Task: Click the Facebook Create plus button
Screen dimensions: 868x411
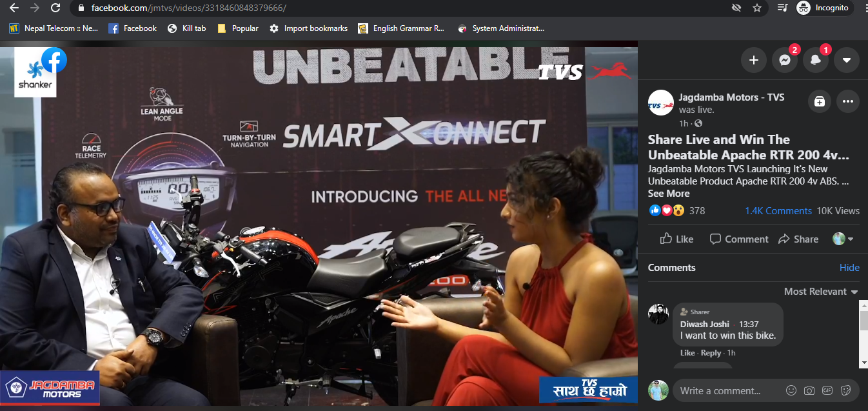Action: point(753,60)
